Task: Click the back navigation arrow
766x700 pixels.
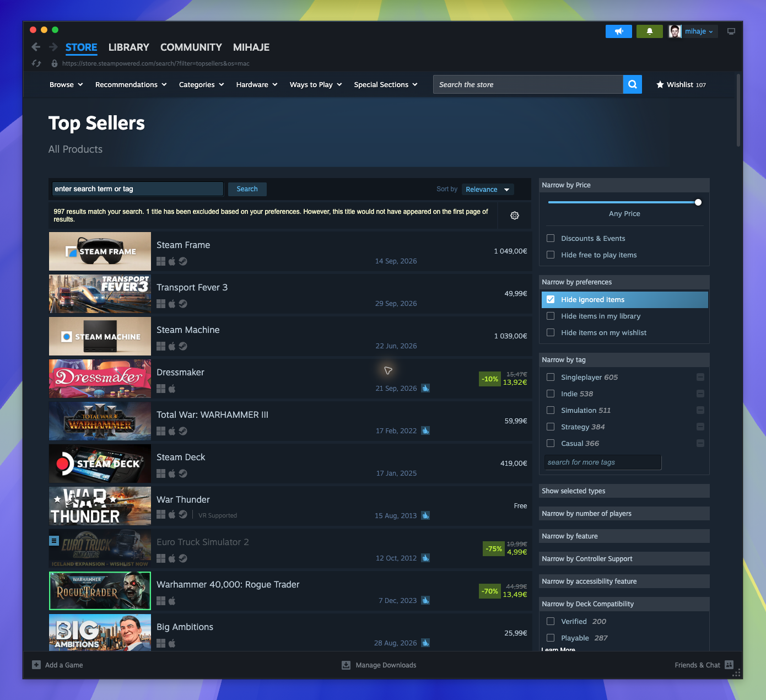Action: [x=36, y=47]
